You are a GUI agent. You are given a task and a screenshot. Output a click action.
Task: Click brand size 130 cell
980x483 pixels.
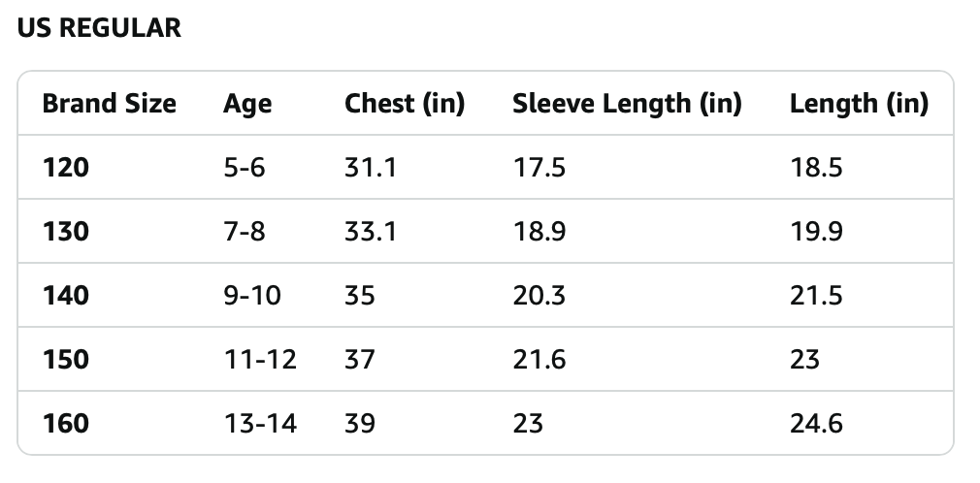coord(66,232)
